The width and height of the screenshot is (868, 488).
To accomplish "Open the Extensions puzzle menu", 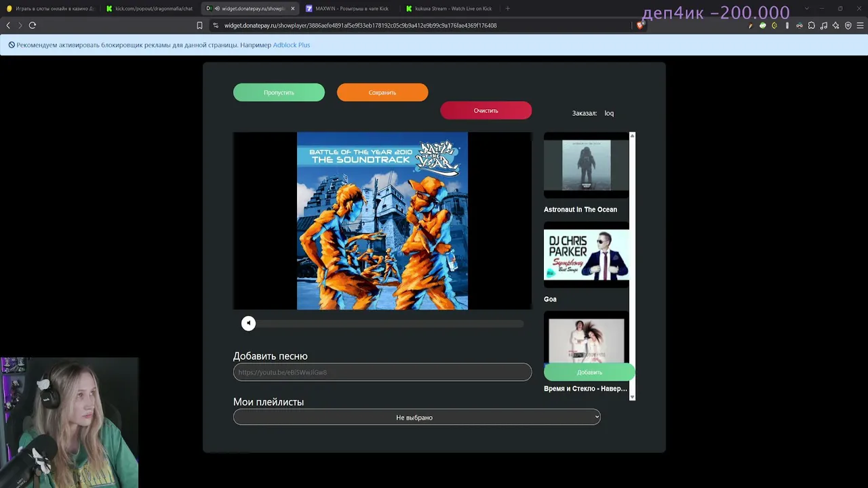I will [812, 26].
